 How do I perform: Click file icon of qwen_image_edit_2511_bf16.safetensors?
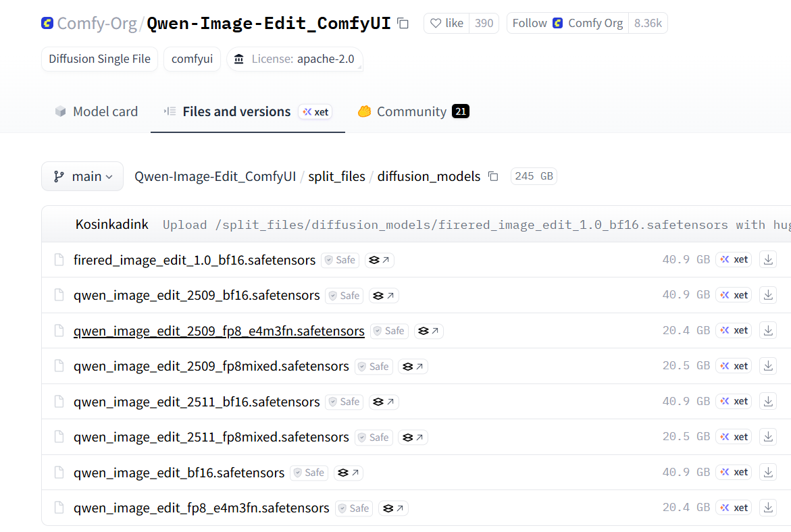tap(59, 402)
